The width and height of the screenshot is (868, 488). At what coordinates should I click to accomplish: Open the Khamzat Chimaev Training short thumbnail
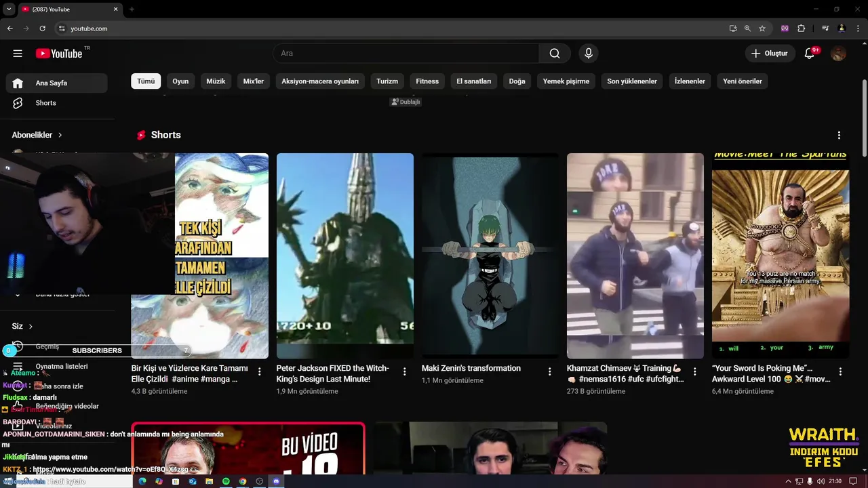pyautogui.click(x=635, y=256)
